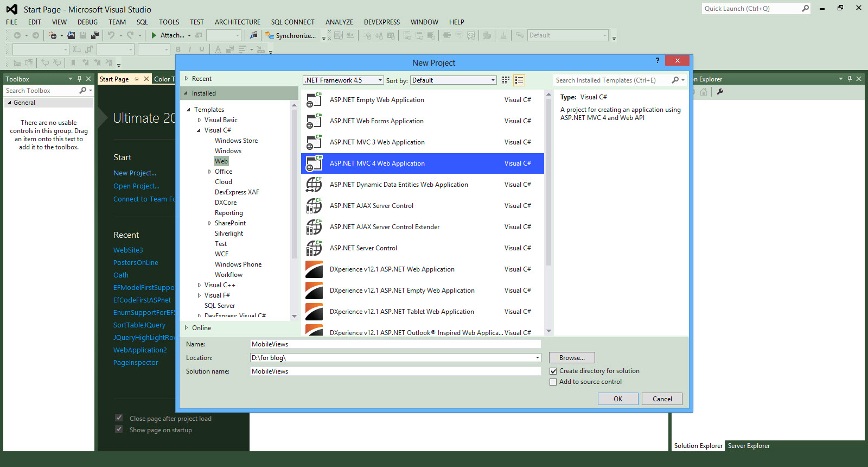Click the Bold formatting toolbar icon

[178, 49]
